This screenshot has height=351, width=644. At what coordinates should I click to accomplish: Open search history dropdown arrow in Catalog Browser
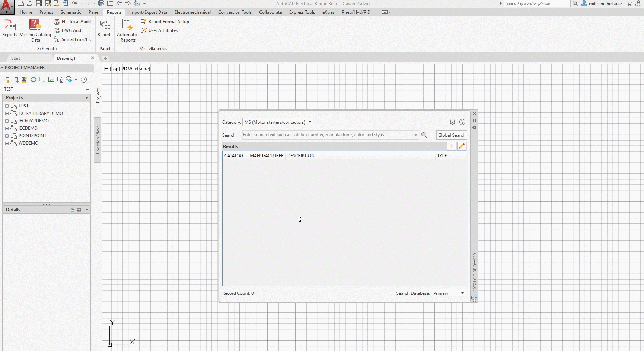pyautogui.click(x=416, y=135)
